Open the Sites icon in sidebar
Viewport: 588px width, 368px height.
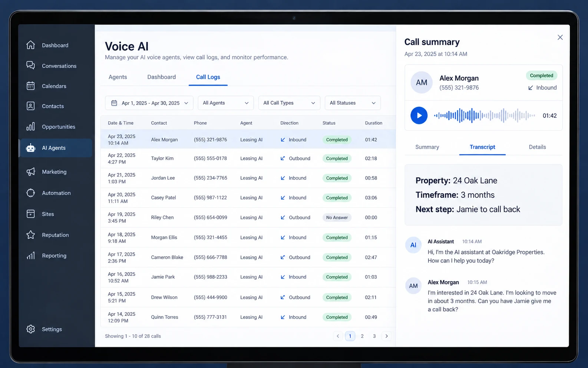(x=31, y=214)
